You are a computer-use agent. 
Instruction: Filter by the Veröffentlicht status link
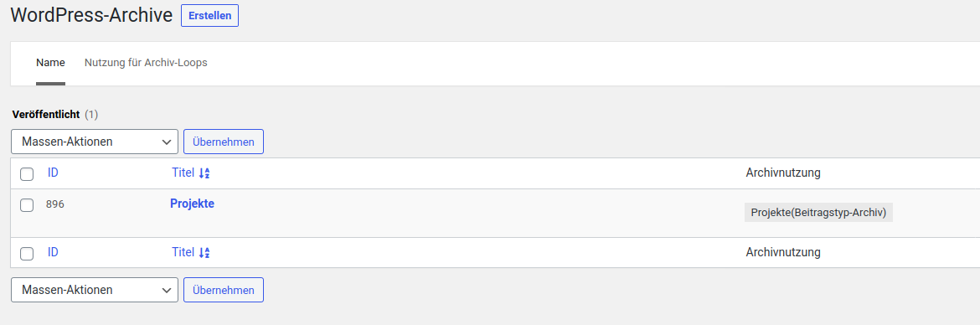45,115
